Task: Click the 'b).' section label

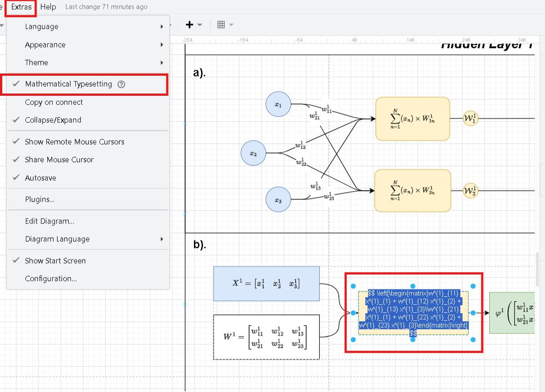Action: click(200, 245)
